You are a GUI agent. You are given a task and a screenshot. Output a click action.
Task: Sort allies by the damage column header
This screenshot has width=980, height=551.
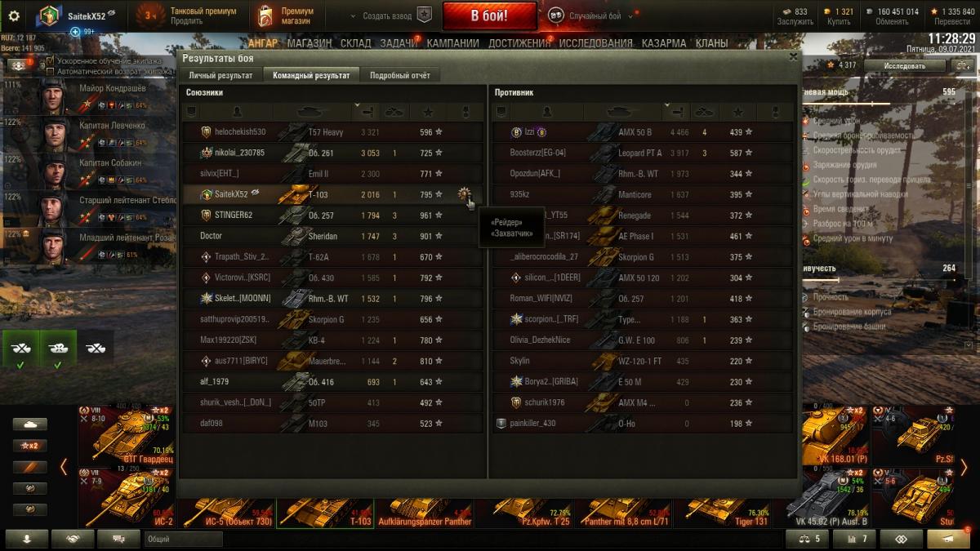click(367, 111)
